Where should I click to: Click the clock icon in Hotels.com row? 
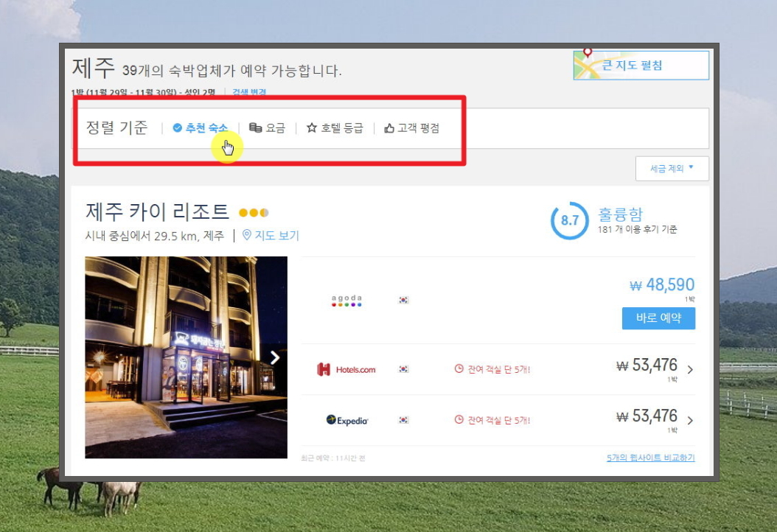point(459,368)
